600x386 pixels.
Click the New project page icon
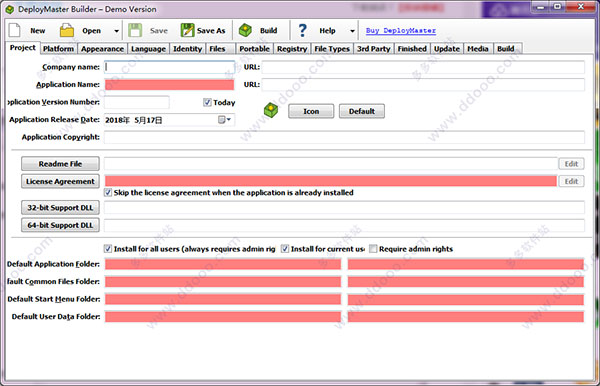pyautogui.click(x=15, y=31)
